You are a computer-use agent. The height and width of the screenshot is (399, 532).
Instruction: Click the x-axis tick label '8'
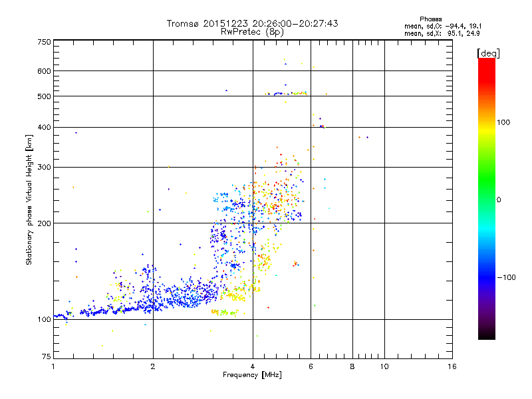[352, 366]
